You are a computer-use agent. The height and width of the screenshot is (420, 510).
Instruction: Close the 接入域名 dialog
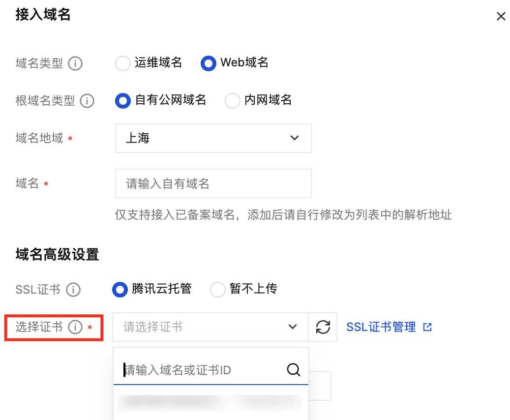[x=501, y=16]
